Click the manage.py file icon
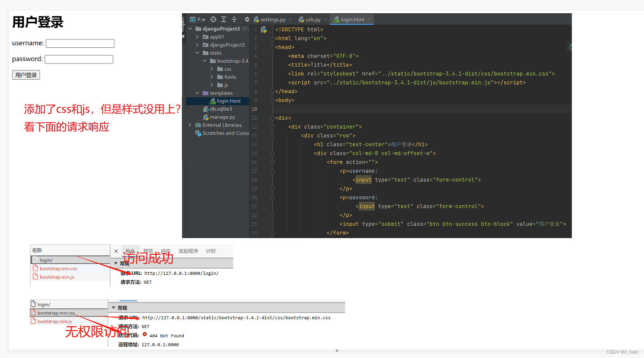The height and width of the screenshot is (358, 644). tap(206, 117)
